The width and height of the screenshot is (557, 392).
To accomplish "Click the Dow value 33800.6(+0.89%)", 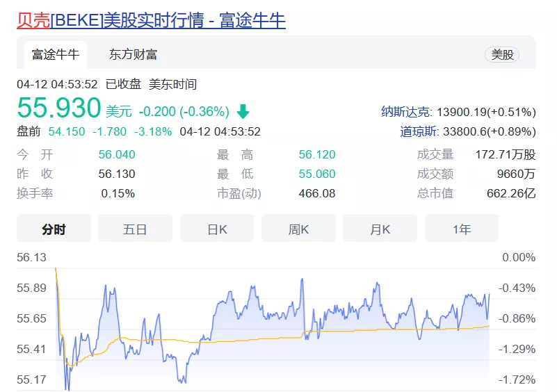I will coord(490,131).
